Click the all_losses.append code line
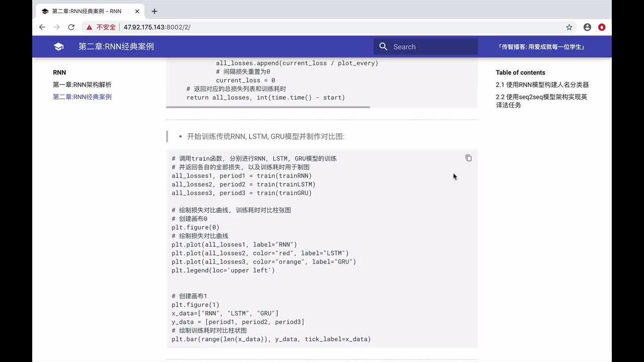The image size is (644, 362). (297, 63)
